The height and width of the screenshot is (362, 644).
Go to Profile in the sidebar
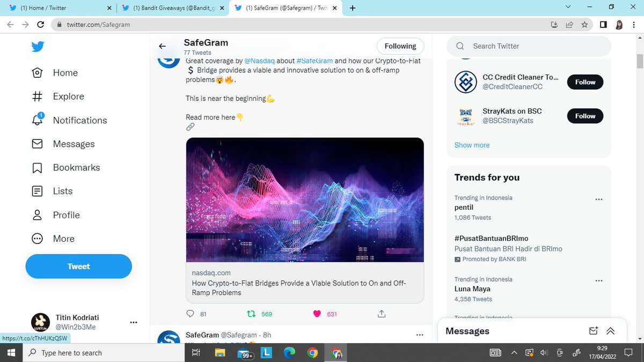click(x=56, y=215)
